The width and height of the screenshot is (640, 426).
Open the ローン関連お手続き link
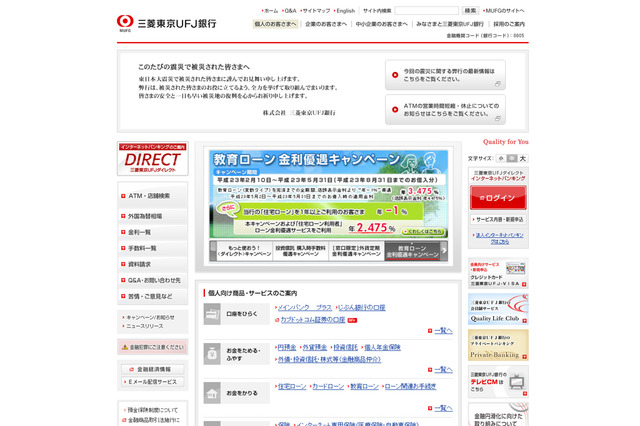(410, 386)
